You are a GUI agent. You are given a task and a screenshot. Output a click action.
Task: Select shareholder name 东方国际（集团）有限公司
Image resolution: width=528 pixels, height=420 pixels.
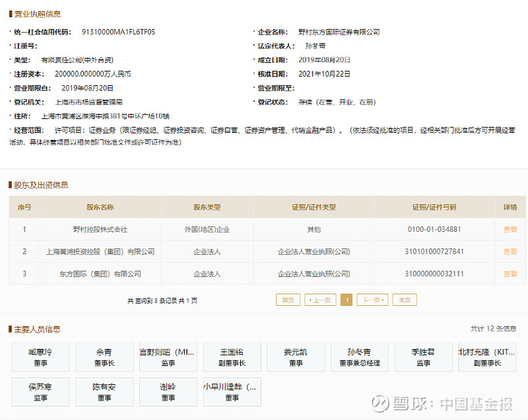click(100, 274)
